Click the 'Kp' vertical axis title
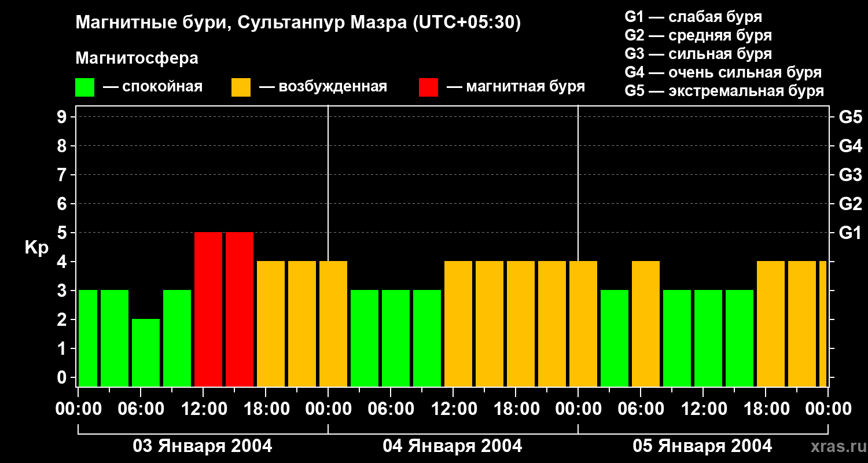This screenshot has height=463, width=868. click(36, 248)
